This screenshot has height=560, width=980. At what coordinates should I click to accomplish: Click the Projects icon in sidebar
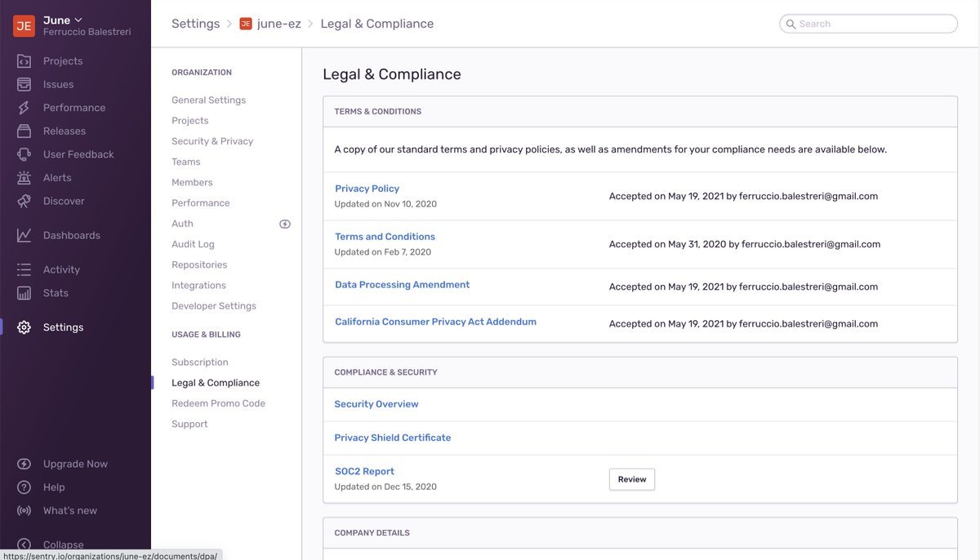(24, 61)
